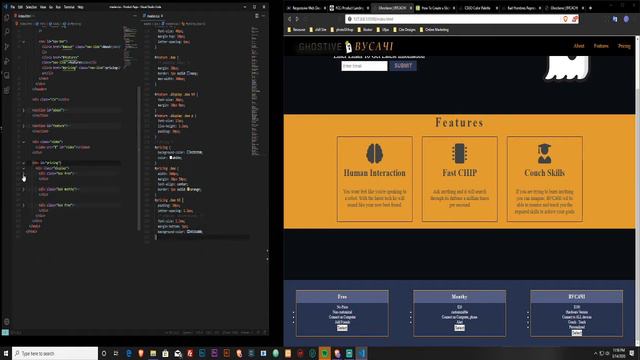Click the Brave Rewards icon in address bar
The height and width of the screenshot is (360, 640).
coord(575,19)
